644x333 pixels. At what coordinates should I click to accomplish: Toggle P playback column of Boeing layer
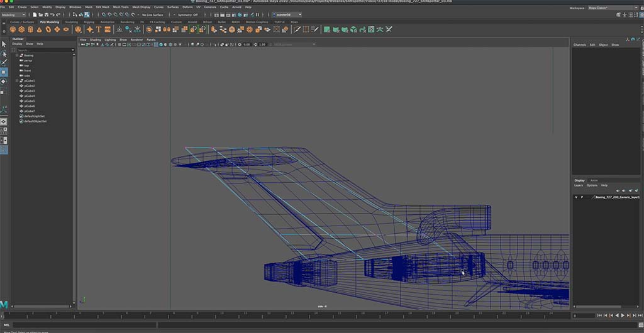click(582, 197)
